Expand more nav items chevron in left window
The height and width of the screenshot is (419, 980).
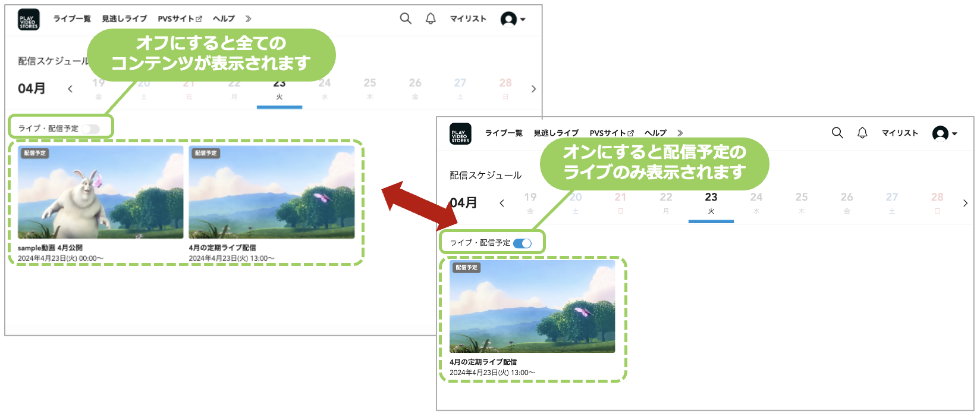[x=249, y=19]
